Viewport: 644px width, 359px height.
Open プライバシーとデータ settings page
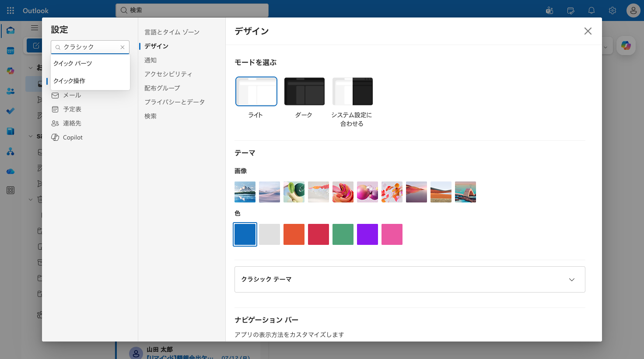[x=175, y=102]
